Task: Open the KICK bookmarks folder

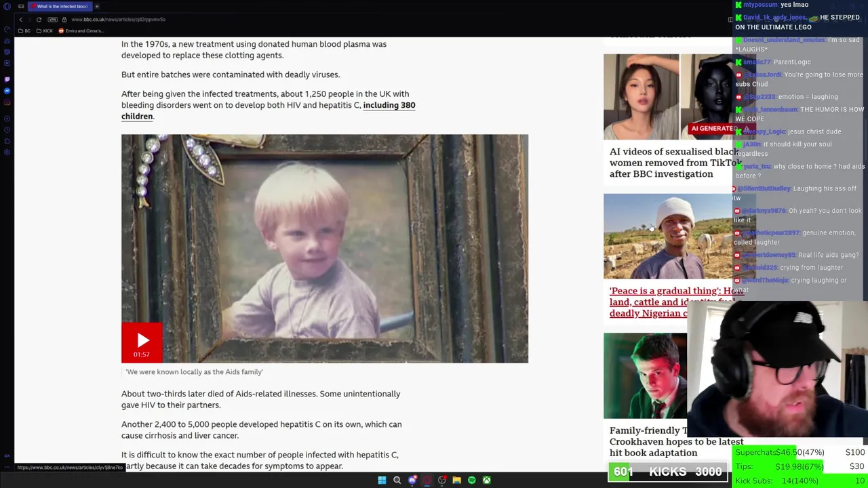Action: (45, 30)
